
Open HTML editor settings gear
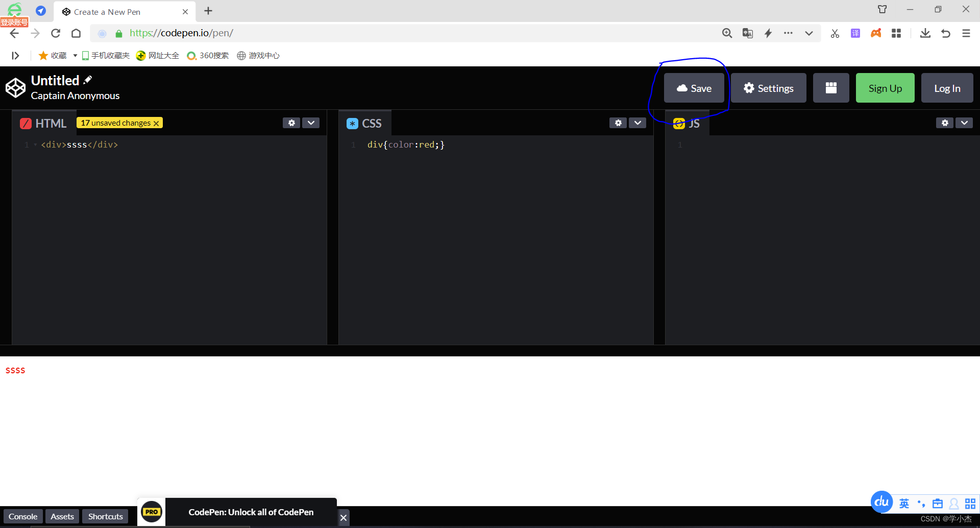[x=291, y=123]
